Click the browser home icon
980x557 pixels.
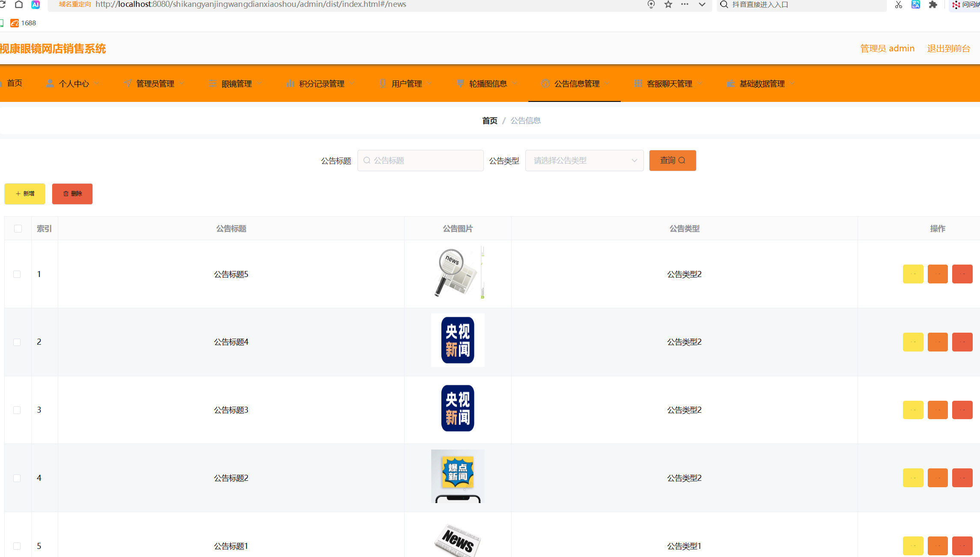pos(18,4)
